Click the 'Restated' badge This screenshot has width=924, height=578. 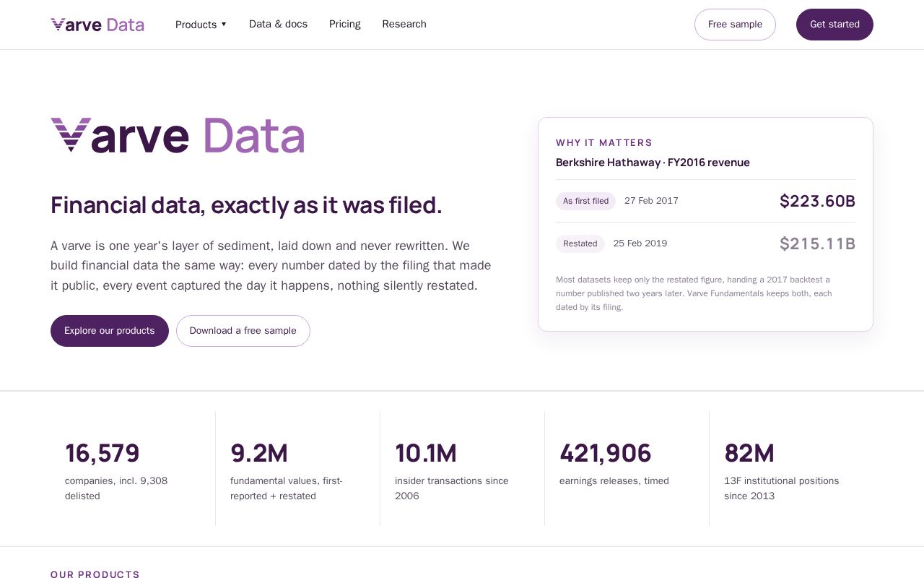pyautogui.click(x=580, y=243)
